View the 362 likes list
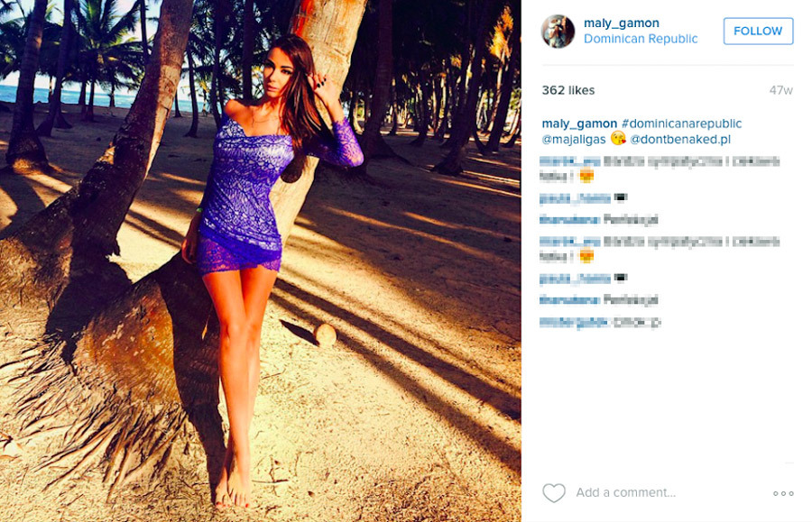This screenshot has width=812, height=522. tap(568, 90)
